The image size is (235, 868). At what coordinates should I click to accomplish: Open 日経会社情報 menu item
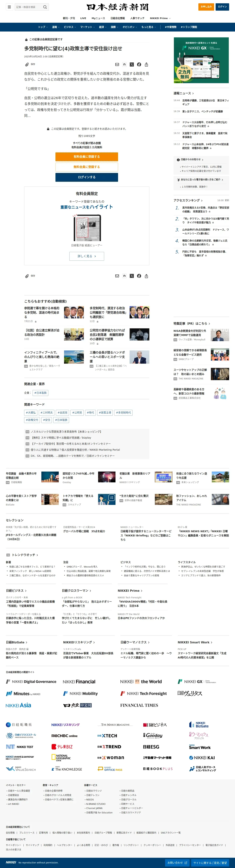click(117, 18)
